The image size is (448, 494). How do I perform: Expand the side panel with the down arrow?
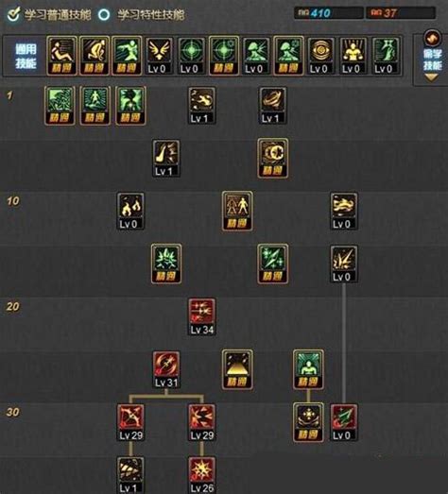[431, 77]
